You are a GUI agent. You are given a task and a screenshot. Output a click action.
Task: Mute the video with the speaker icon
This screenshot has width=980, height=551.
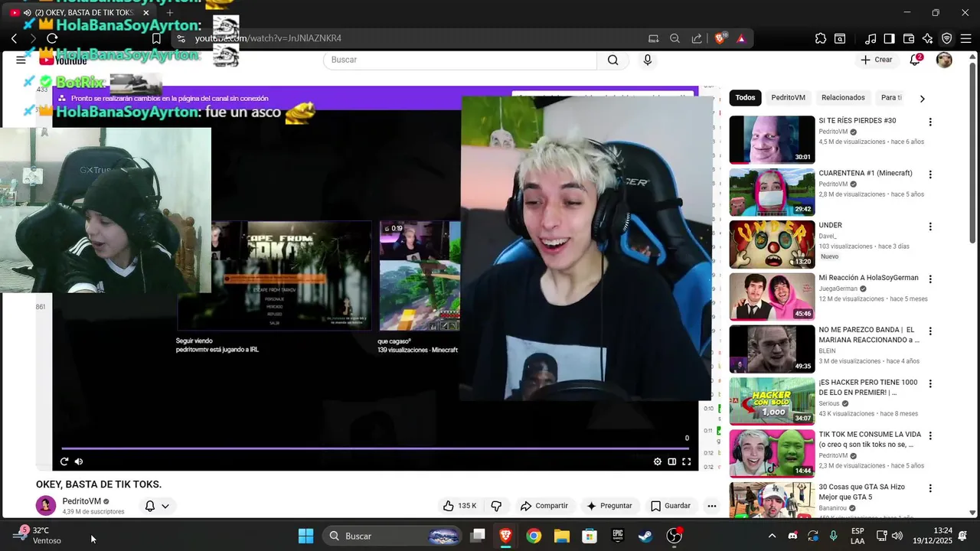point(79,461)
